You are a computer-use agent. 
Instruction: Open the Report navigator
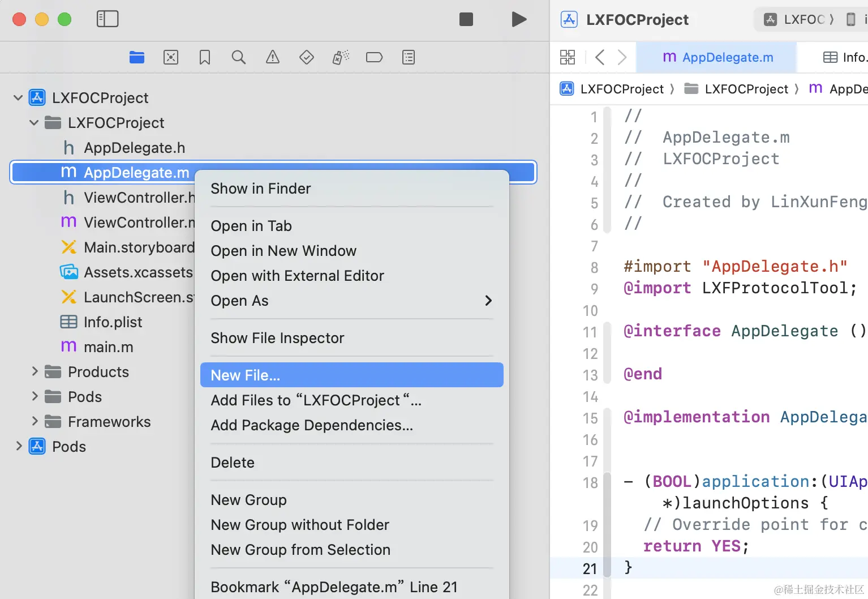tap(409, 57)
